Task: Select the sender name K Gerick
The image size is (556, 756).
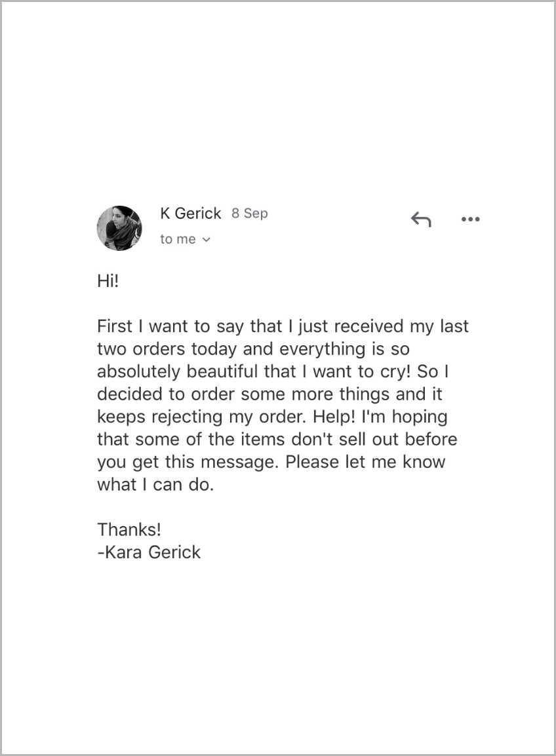Action: coord(191,213)
